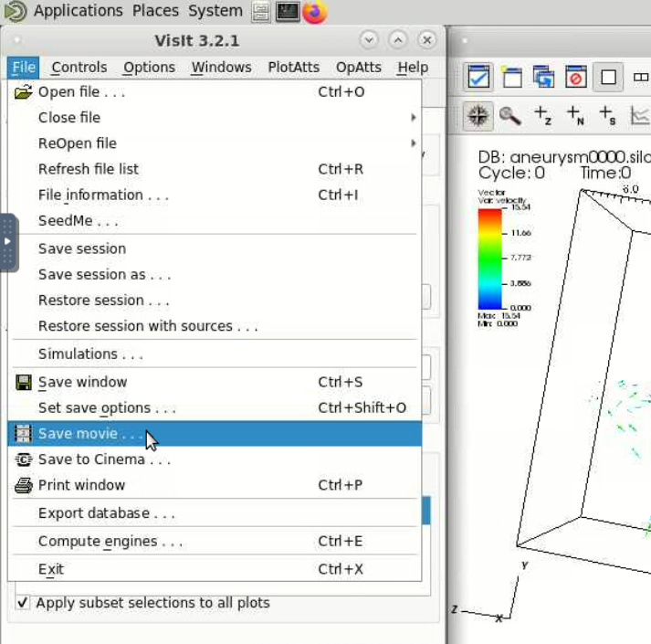
Task: Open the OpAtts menu
Action: (x=358, y=68)
